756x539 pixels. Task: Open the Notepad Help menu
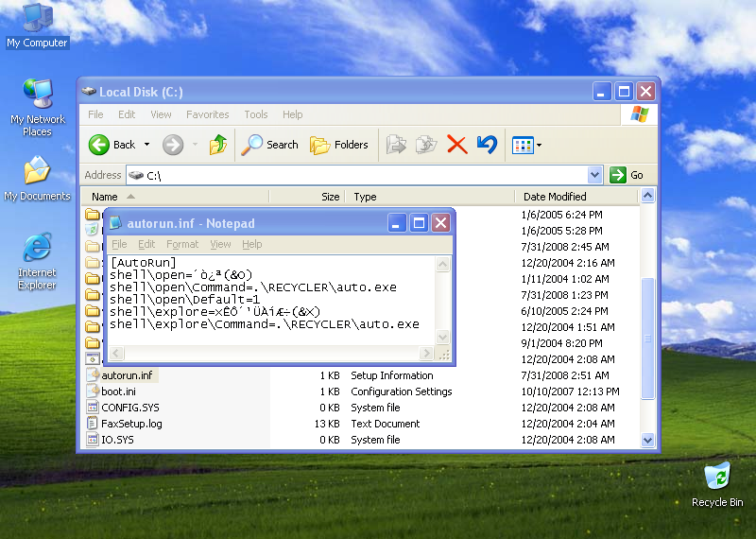tap(251, 244)
